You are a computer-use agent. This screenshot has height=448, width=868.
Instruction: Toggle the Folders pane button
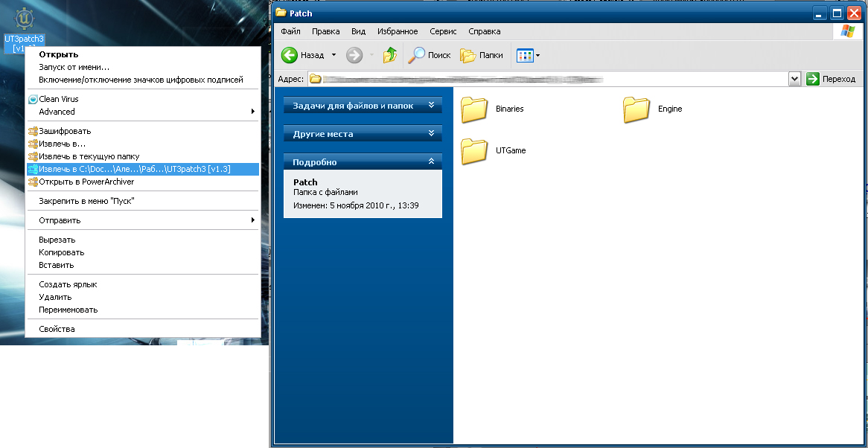[468, 55]
